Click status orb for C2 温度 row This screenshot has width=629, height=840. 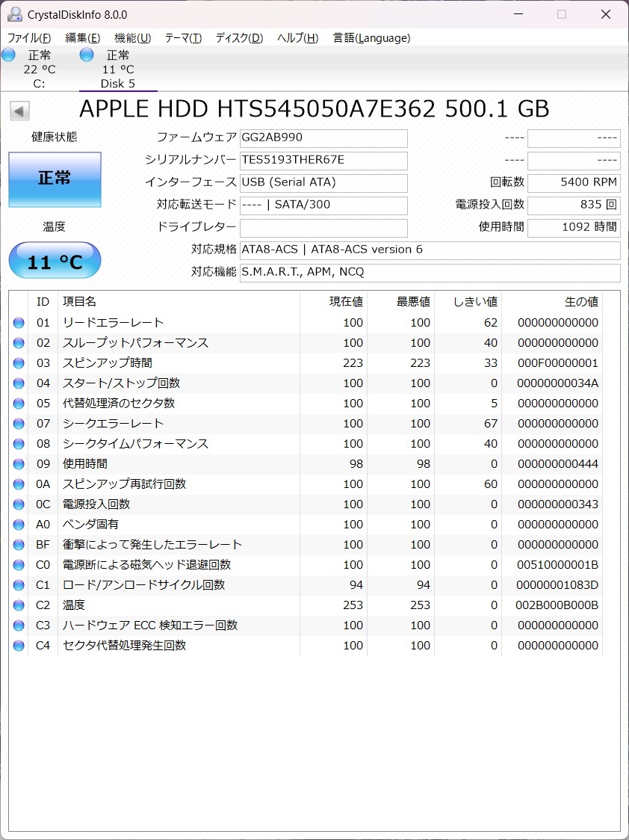(19, 605)
